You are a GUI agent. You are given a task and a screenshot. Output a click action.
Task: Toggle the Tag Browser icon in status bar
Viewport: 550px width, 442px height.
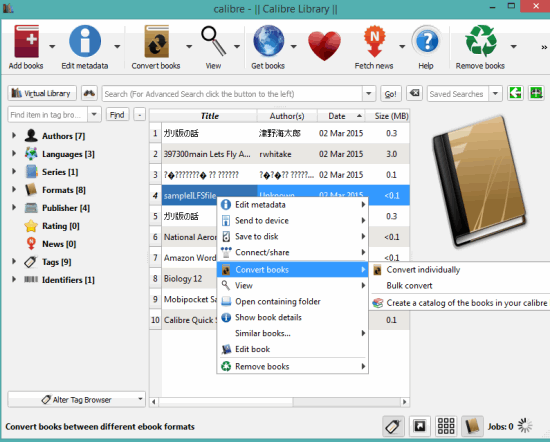pyautogui.click(x=393, y=426)
